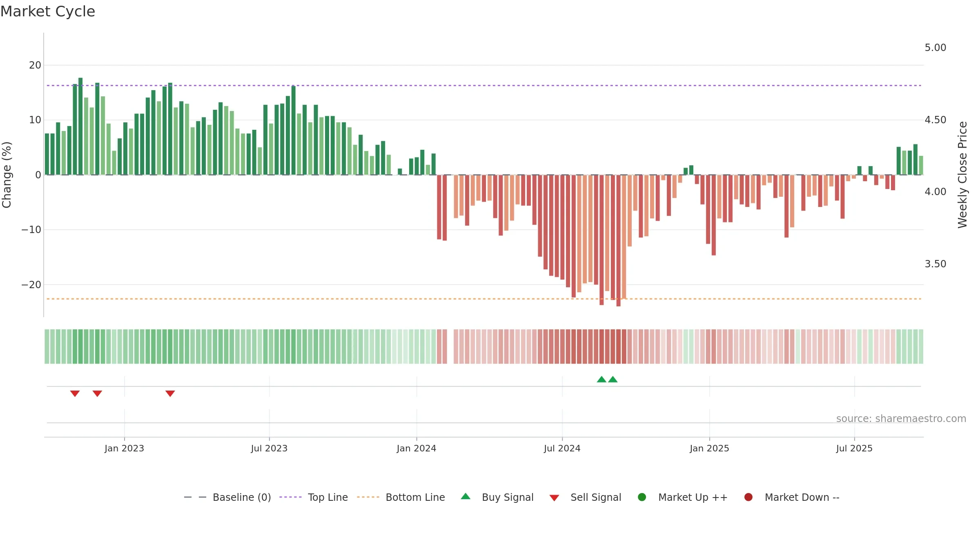980x551 pixels.
Task: Click the Baseline (0) legend entry
Action: point(227,497)
